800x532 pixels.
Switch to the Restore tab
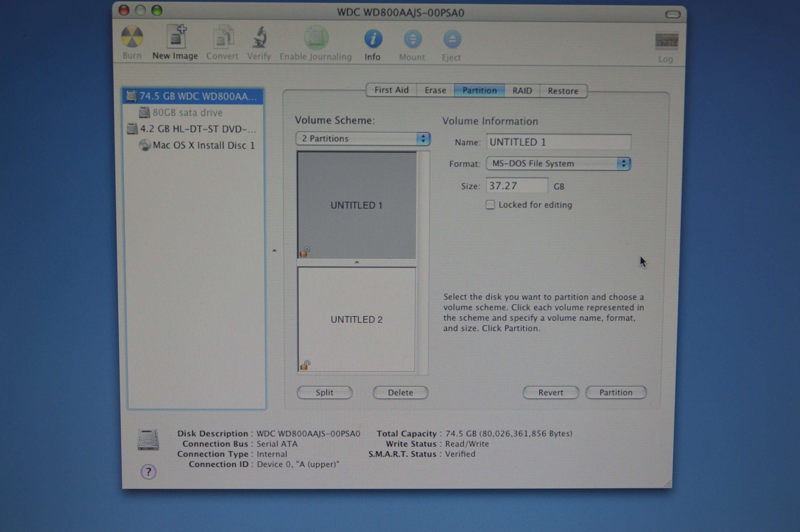pyautogui.click(x=563, y=91)
